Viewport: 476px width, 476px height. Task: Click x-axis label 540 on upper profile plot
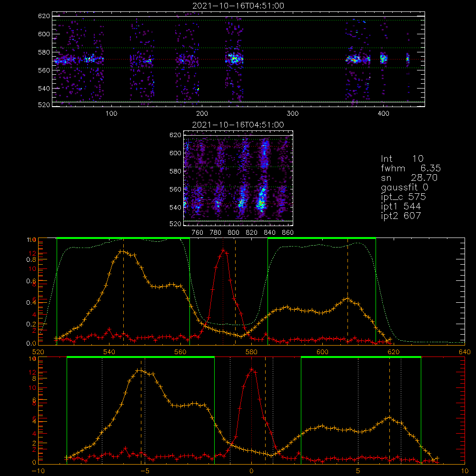(x=109, y=352)
